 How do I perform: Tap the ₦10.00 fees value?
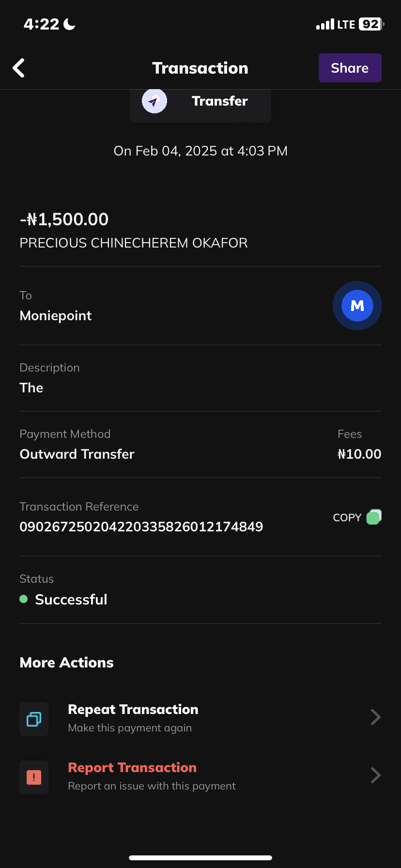[359, 454]
